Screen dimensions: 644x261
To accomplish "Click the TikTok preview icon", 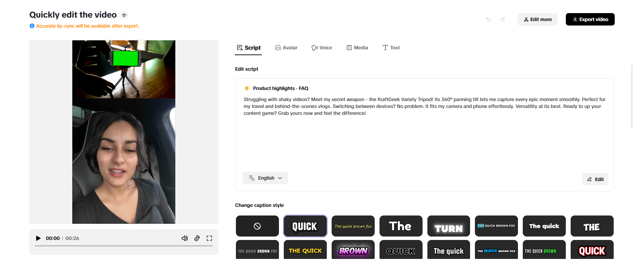I will [x=197, y=238].
